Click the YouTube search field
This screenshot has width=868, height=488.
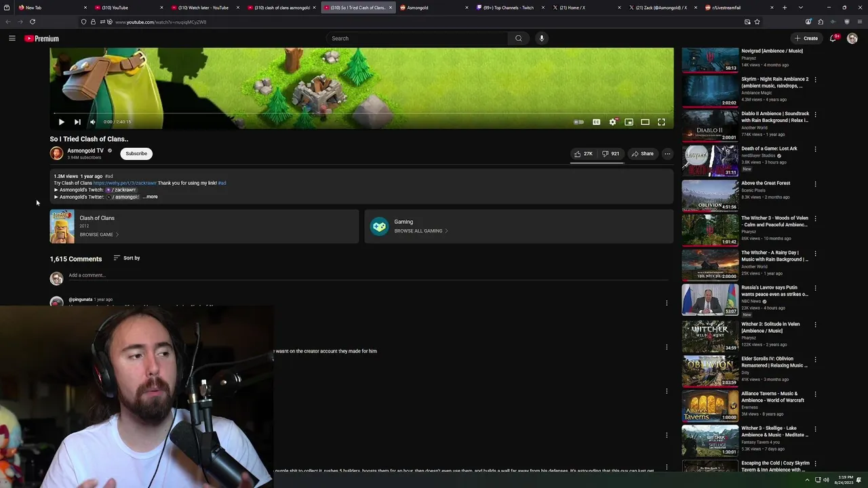coord(417,39)
